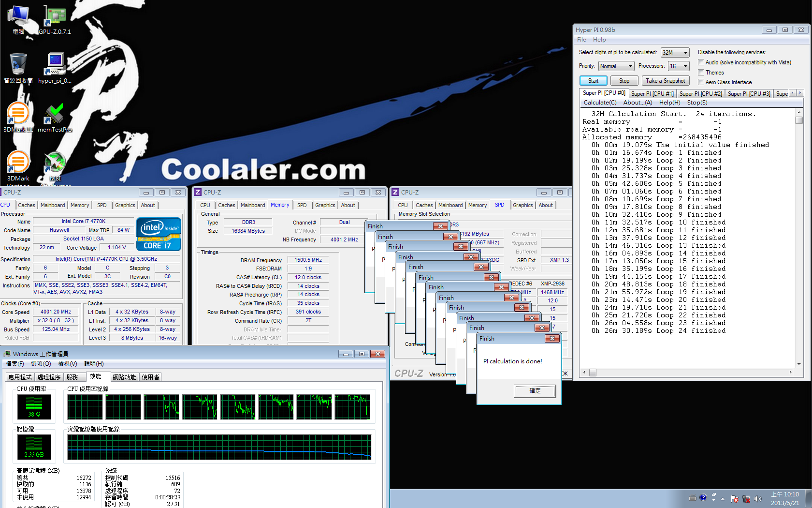
Task: Open the Priority dropdown set to Normal
Action: click(616, 66)
